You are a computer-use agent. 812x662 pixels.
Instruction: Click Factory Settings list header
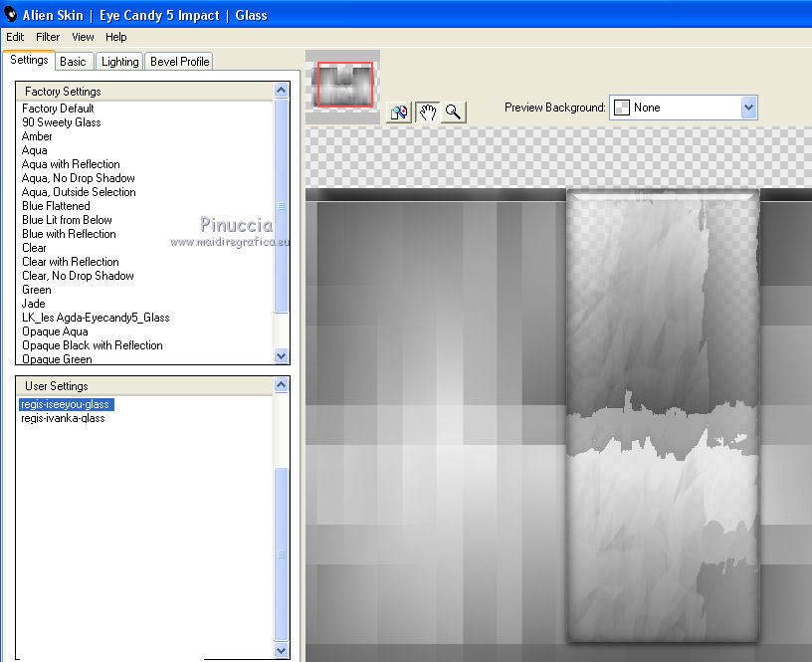click(144, 92)
